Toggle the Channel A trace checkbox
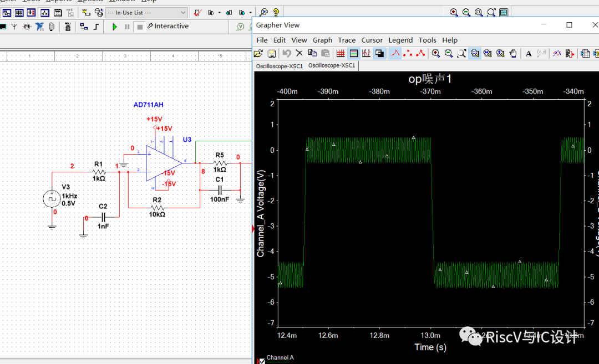 262,361
